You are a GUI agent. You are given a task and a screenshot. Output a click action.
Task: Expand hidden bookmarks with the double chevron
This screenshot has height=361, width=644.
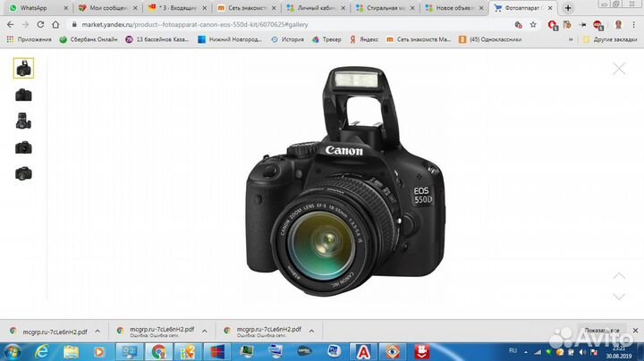pyautogui.click(x=571, y=39)
